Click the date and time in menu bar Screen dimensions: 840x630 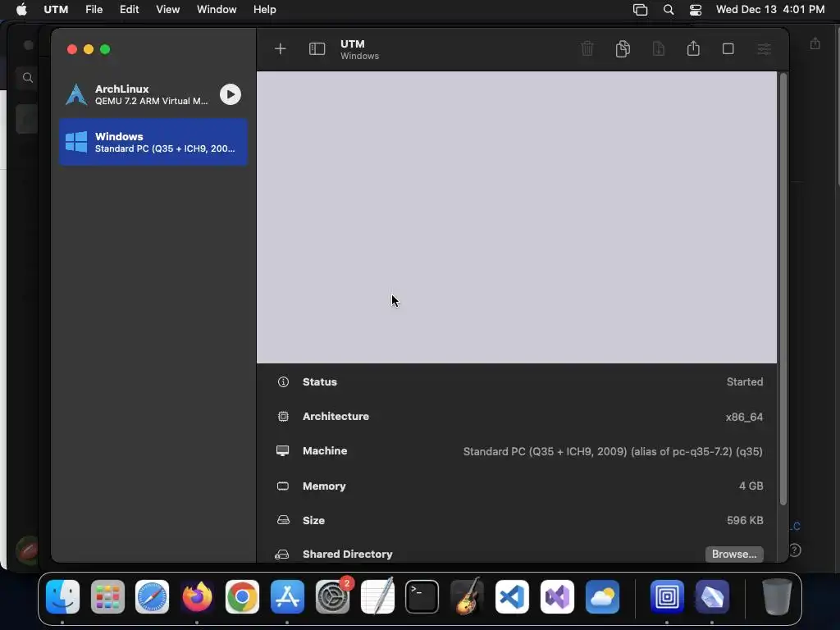coord(770,10)
